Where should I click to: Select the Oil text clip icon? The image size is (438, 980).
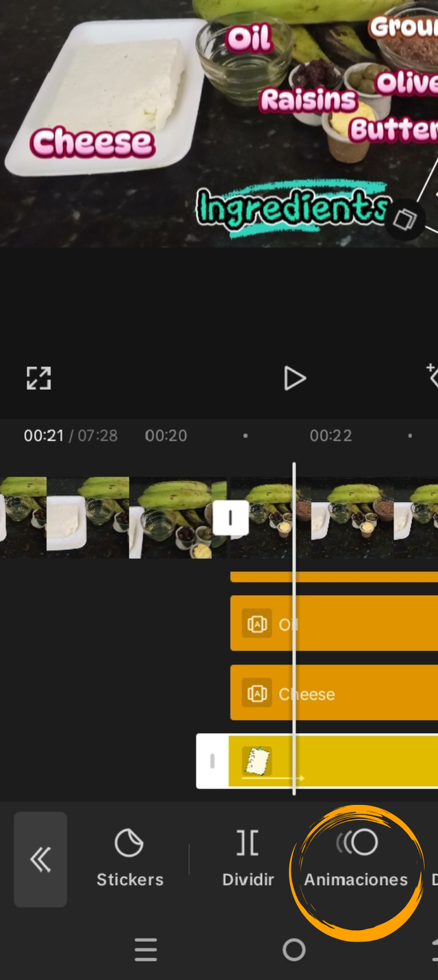pos(257,624)
